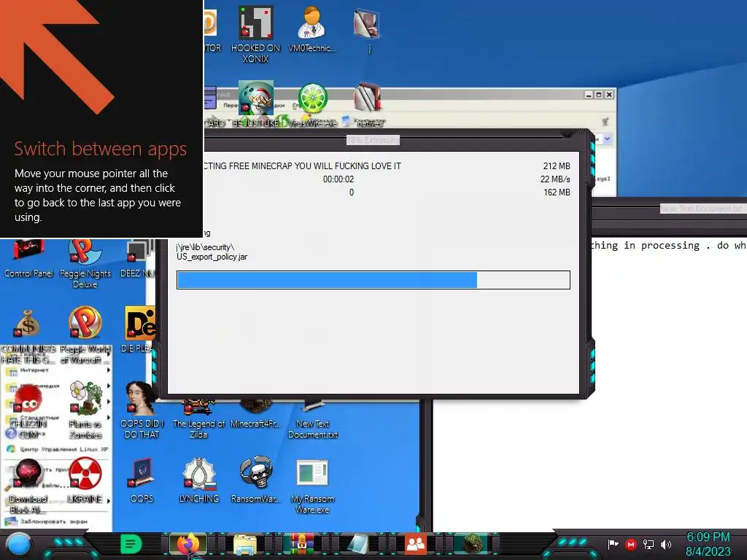This screenshot has width=747, height=560.
Task: Open the COMMUNISTS HATE THIS money bag icon
Action: (28, 335)
